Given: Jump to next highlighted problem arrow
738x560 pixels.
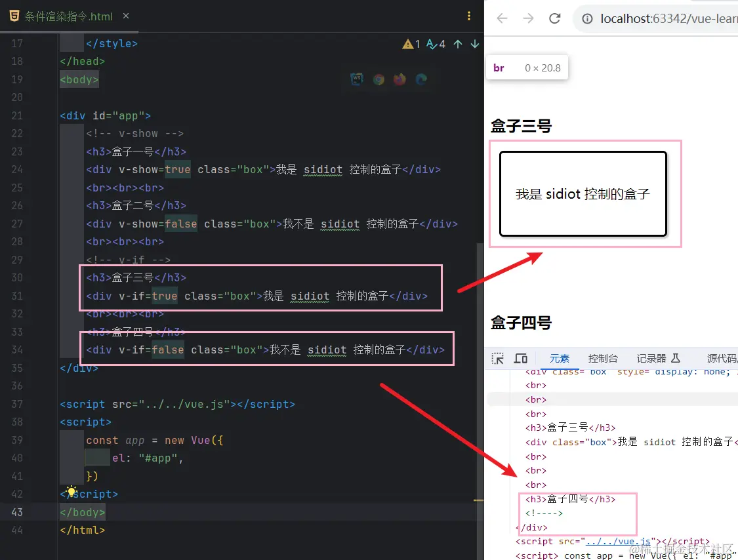Looking at the screenshot, I should 475,44.
